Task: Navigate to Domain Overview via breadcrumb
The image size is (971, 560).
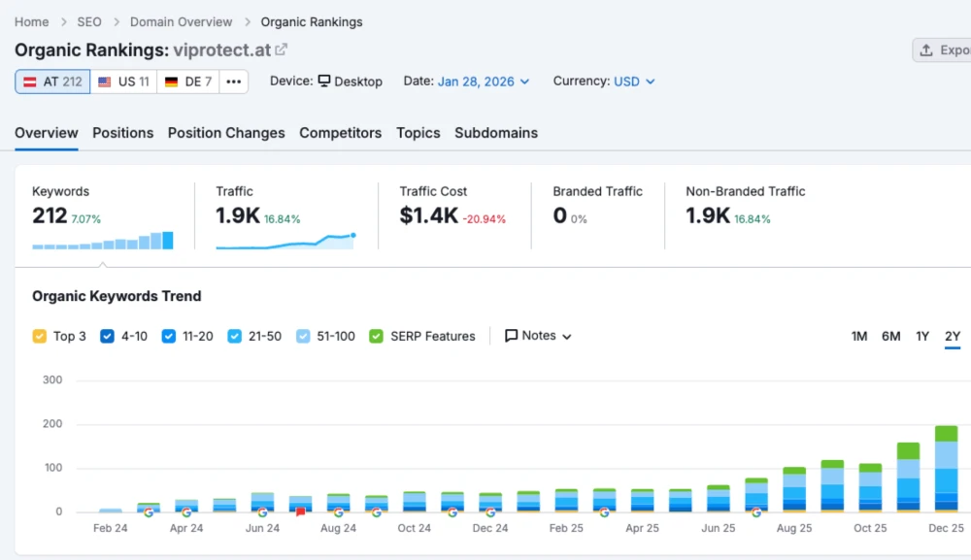Action: pyautogui.click(x=181, y=21)
